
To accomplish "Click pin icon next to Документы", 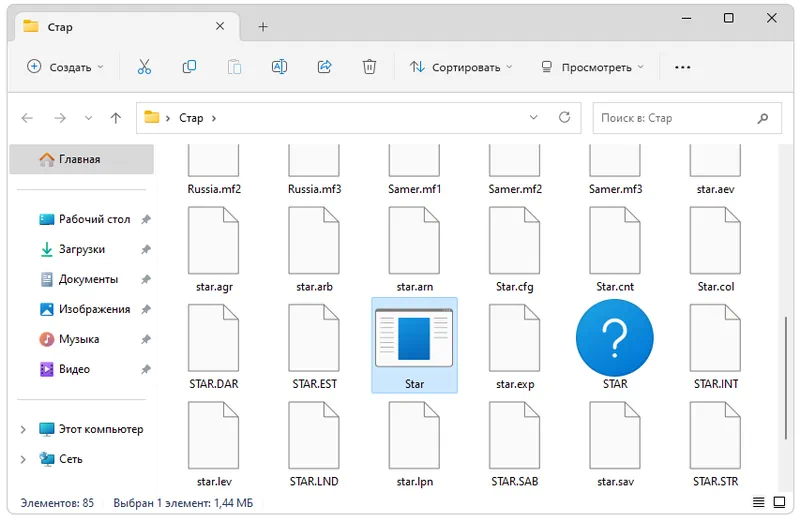I will (146, 280).
